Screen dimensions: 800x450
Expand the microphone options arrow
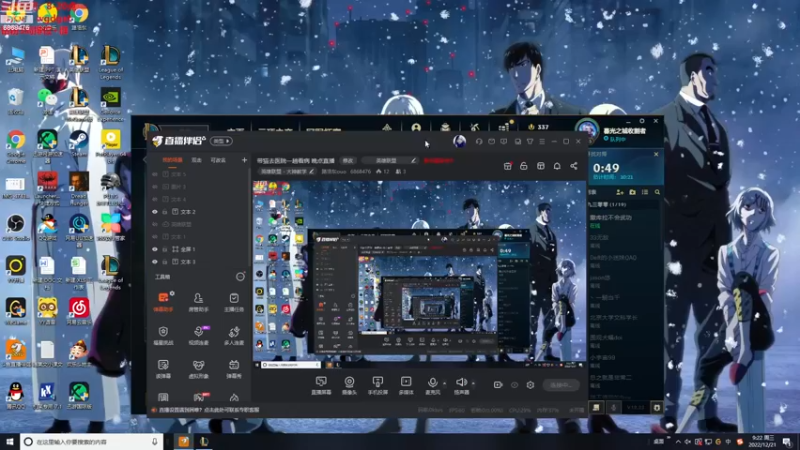pos(444,383)
